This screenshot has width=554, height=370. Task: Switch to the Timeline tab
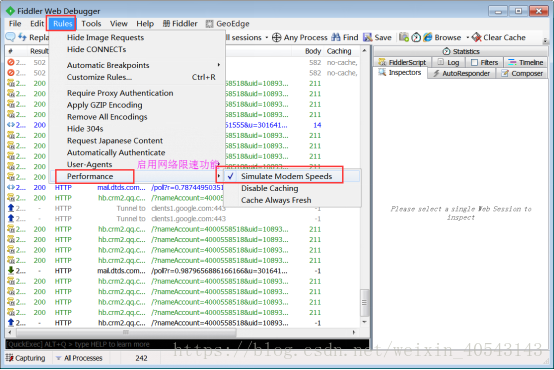tap(526, 62)
